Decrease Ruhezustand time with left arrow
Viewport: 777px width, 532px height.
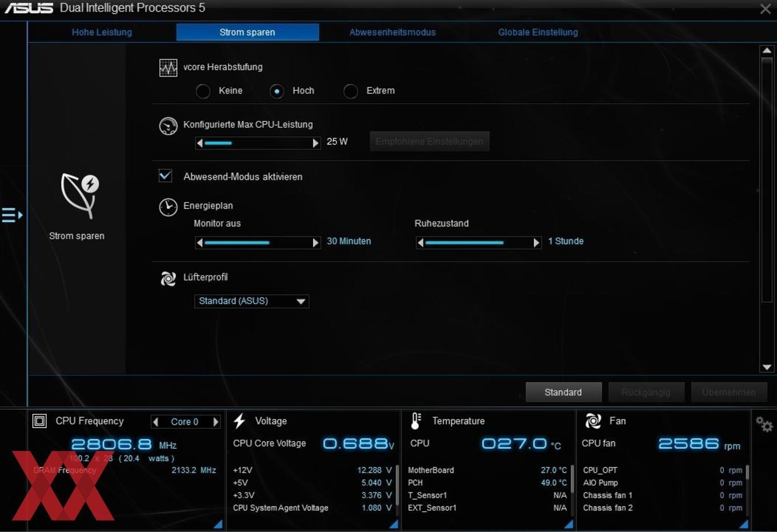pos(420,243)
